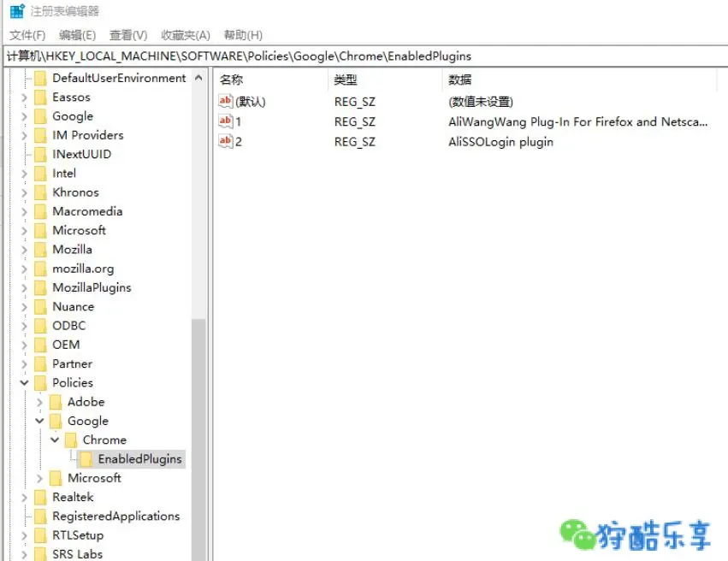Viewport: 728px width, 561px height.
Task: Click the top-level Microsoft folder icon
Action: click(x=41, y=230)
